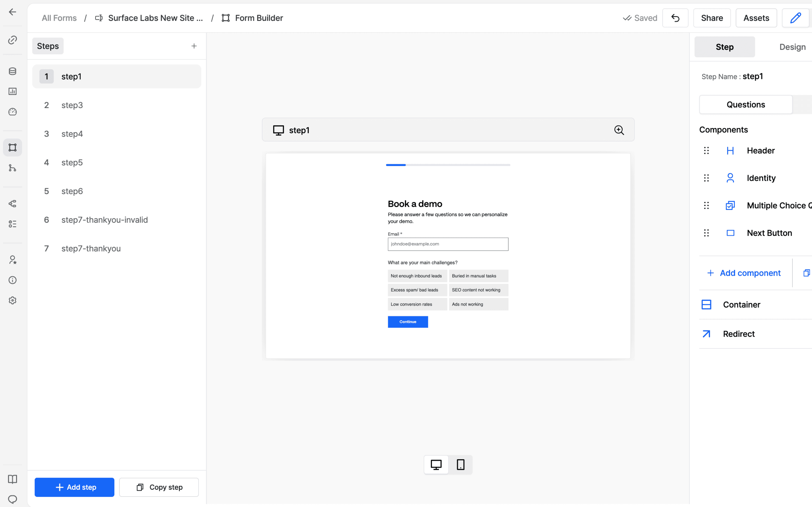This screenshot has width=812, height=507.
Task: Open the bar chart analytics icon
Action: coord(12,91)
